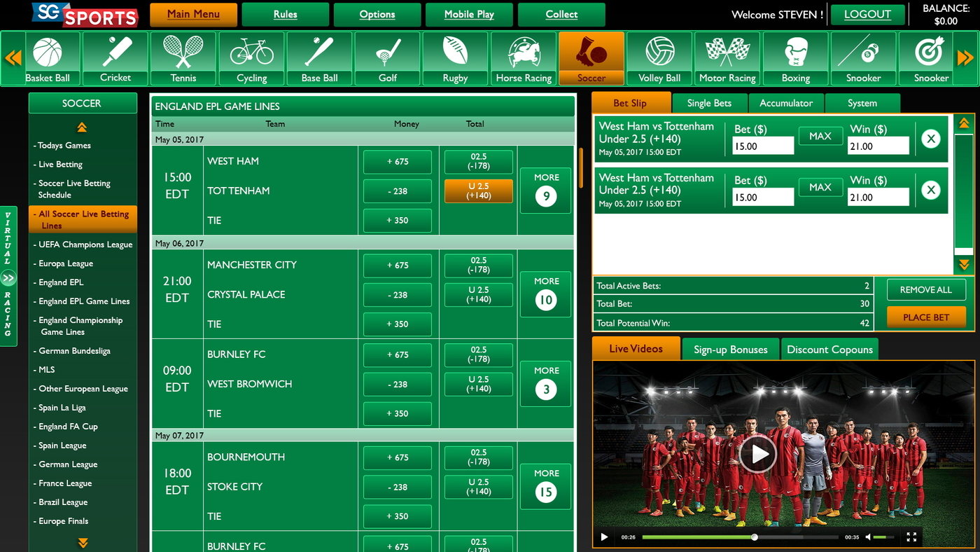Open the Volley Ball betting section
The image size is (980, 552).
(x=659, y=55)
